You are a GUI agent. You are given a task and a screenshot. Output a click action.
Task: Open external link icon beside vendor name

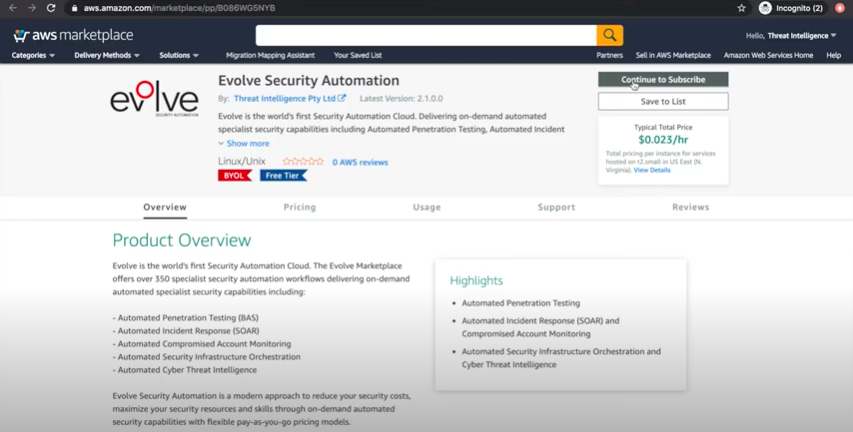pyautogui.click(x=342, y=98)
